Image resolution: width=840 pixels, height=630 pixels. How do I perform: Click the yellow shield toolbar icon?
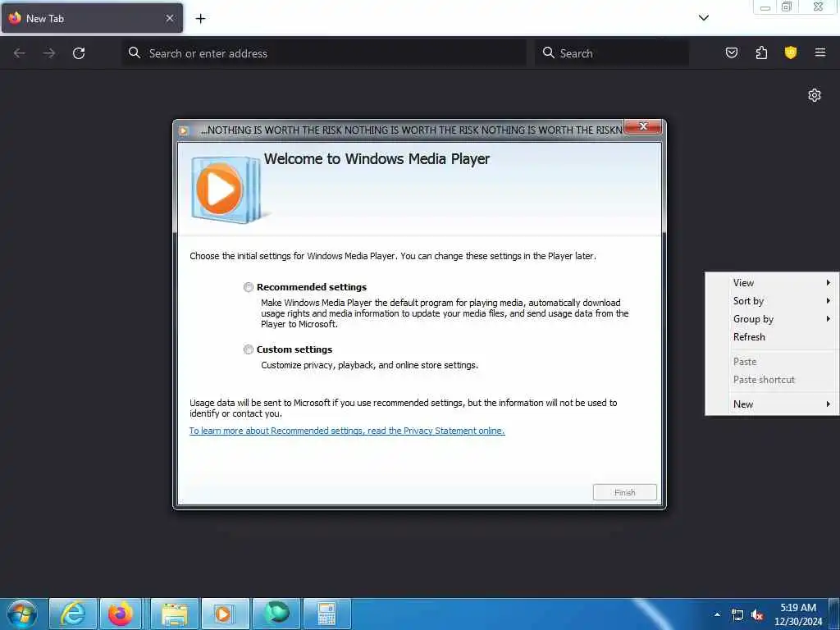coord(791,52)
